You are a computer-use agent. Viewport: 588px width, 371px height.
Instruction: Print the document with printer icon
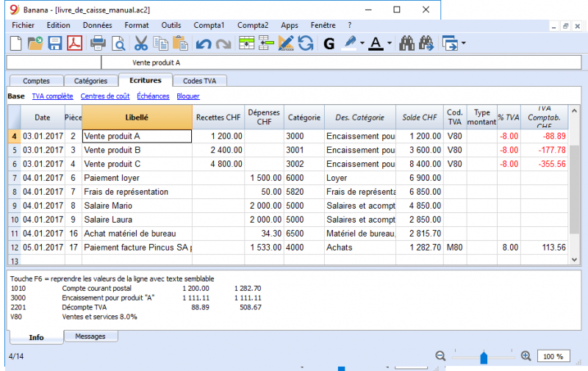point(98,43)
